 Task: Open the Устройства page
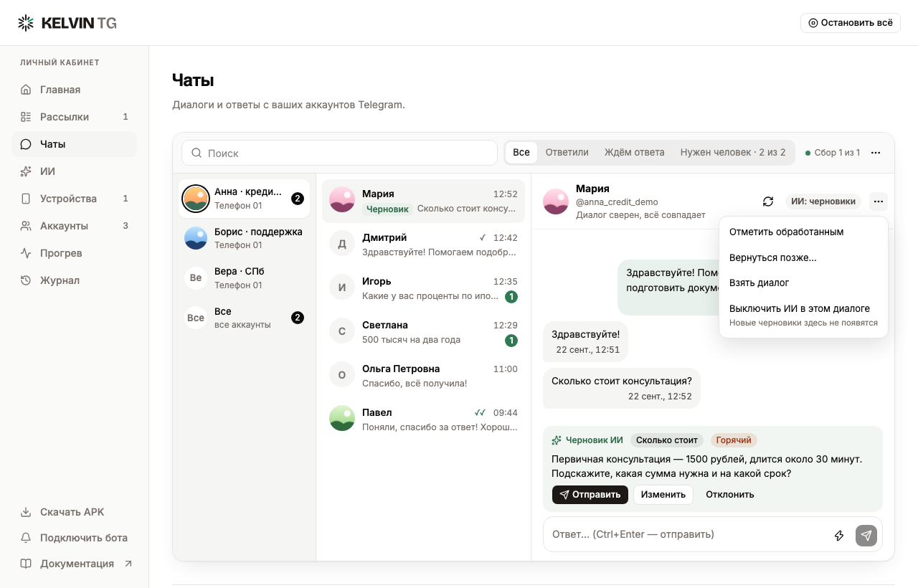(x=74, y=199)
